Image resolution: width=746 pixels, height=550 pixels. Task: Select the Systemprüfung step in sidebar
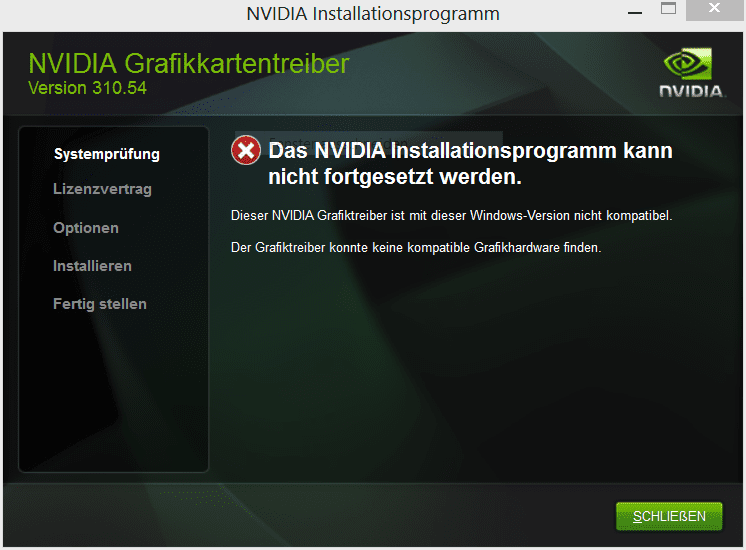tap(107, 154)
